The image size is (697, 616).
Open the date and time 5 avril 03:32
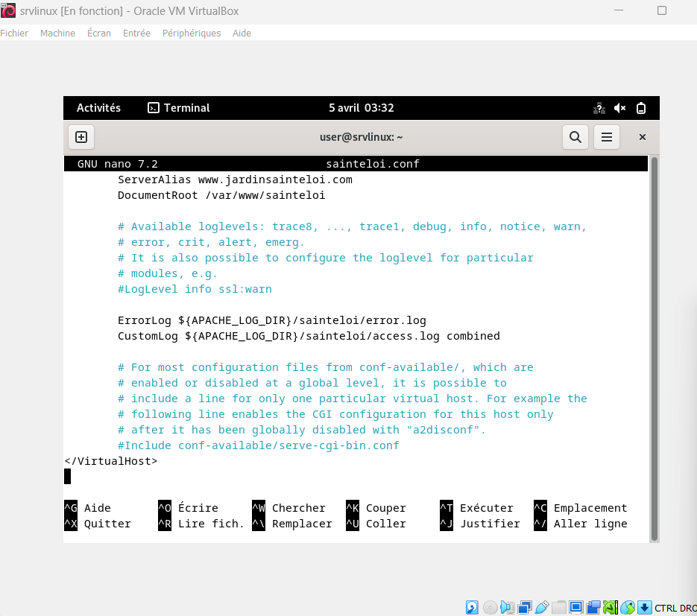[361, 108]
